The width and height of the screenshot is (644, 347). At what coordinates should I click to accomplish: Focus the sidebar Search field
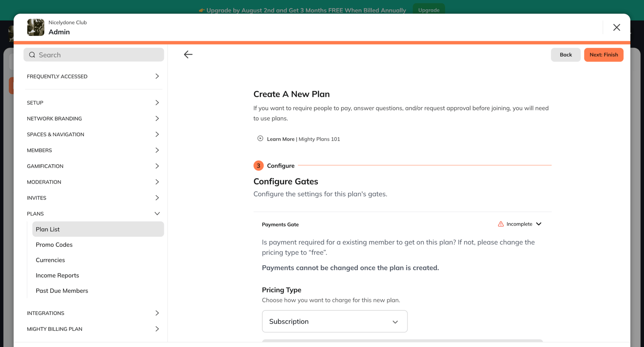tap(94, 55)
